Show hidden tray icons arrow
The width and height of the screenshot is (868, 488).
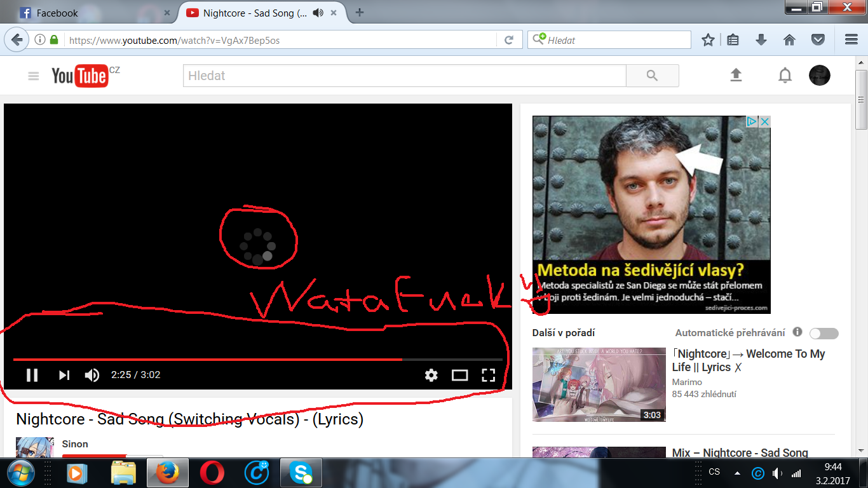tap(737, 473)
